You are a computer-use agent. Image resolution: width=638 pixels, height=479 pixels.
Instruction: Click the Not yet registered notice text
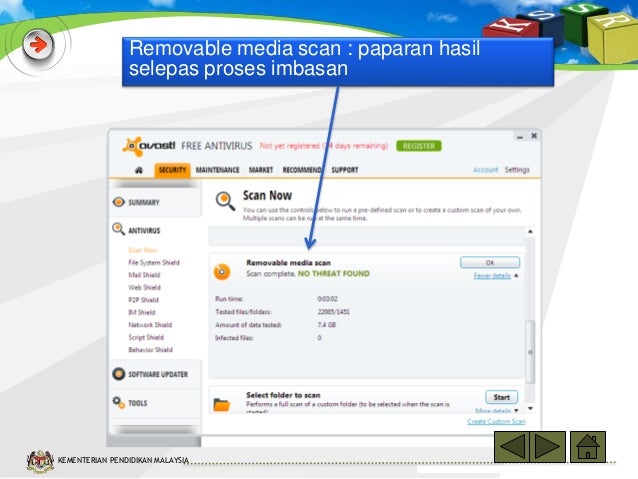[x=324, y=146]
